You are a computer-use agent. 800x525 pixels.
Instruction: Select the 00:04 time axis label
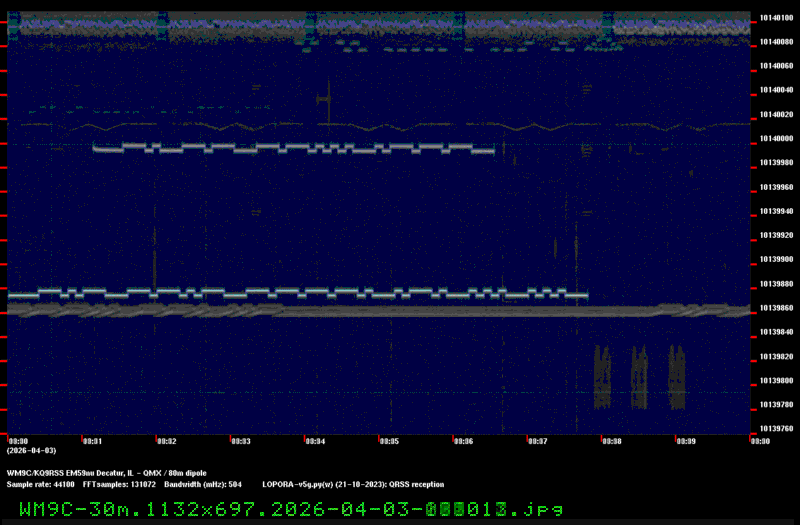pos(315,441)
